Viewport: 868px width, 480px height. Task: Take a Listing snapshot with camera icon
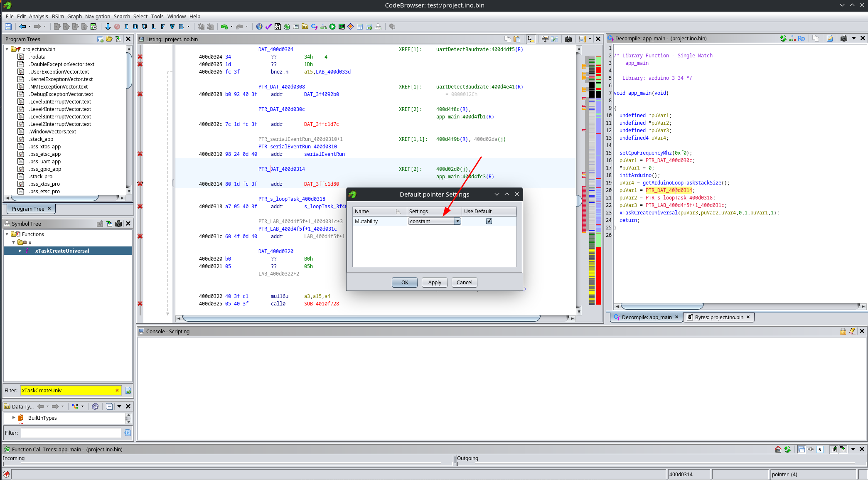(568, 39)
